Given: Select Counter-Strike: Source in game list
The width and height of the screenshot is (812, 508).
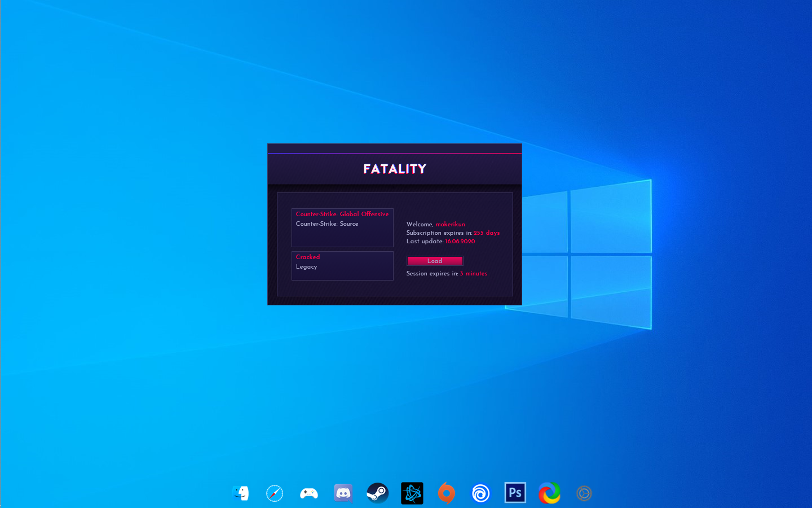Looking at the screenshot, I should tap(327, 224).
